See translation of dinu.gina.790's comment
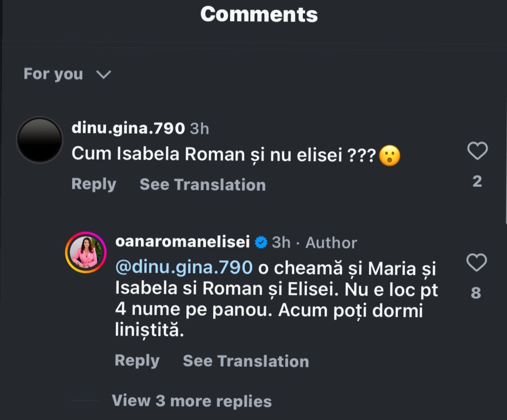Viewport: 507px width, 420px height. pos(202,185)
